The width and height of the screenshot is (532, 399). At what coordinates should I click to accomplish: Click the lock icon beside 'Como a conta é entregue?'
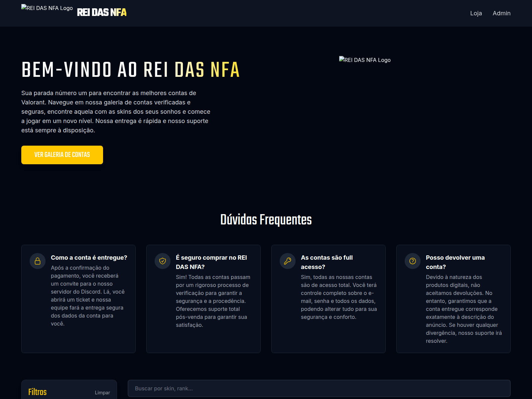pos(38,261)
